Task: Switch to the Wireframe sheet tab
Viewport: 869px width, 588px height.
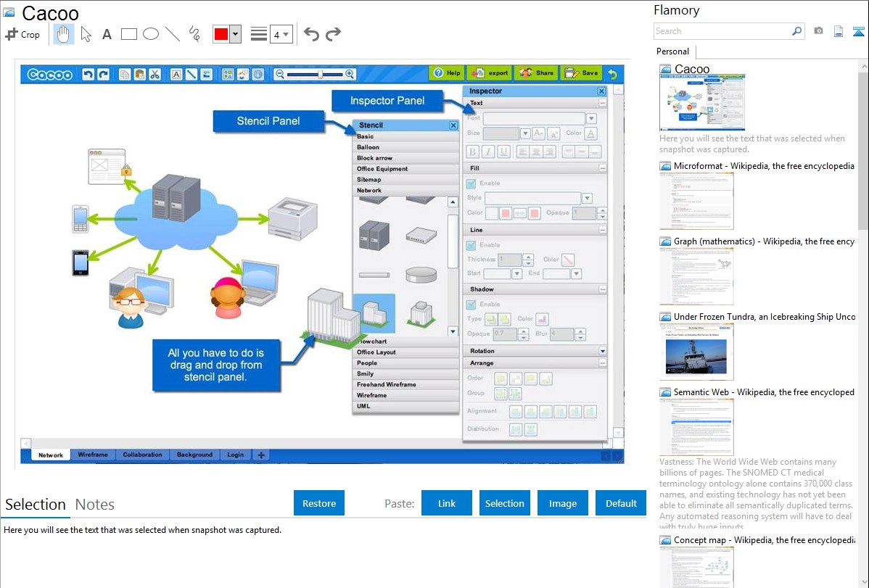Action: coord(93,455)
